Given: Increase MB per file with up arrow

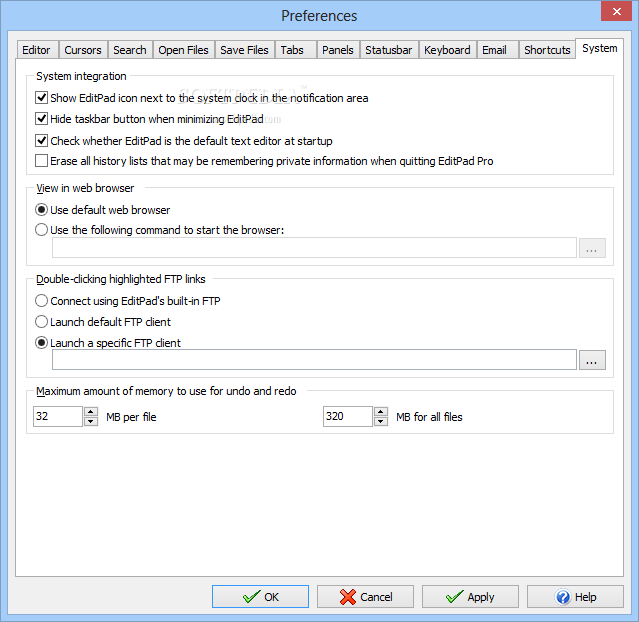Looking at the screenshot, I should click(x=91, y=412).
